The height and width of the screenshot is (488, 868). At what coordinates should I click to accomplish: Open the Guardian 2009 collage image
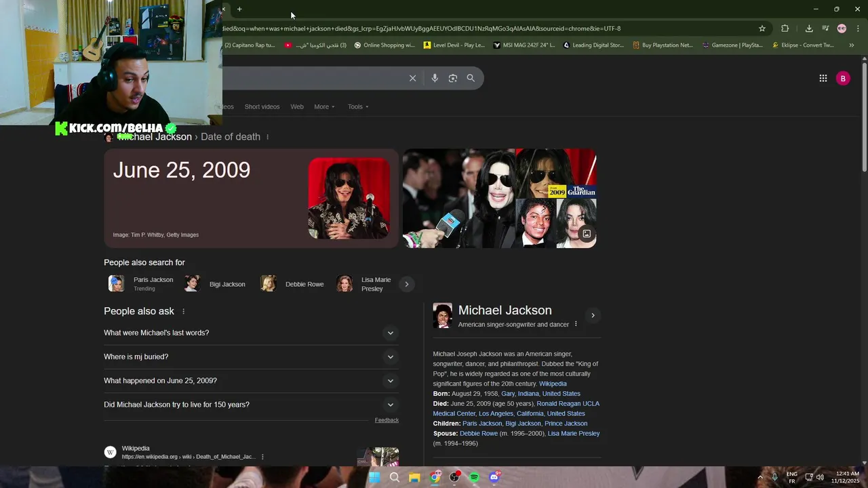[556, 174]
